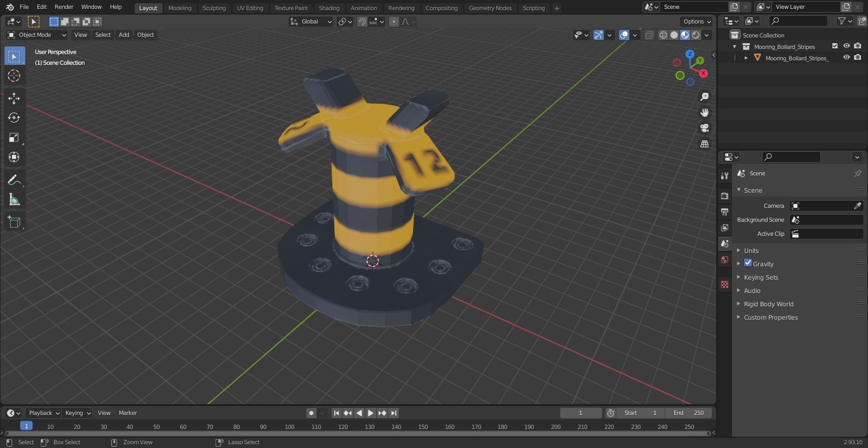Screen dimensions: 868x448
Task: Jump to the timeline end frame
Action: 393,413
